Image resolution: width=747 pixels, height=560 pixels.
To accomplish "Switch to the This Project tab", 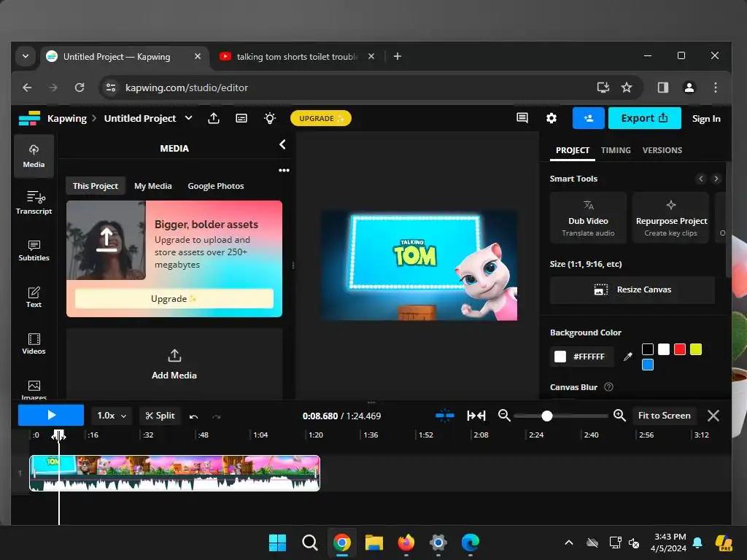I will [x=96, y=186].
